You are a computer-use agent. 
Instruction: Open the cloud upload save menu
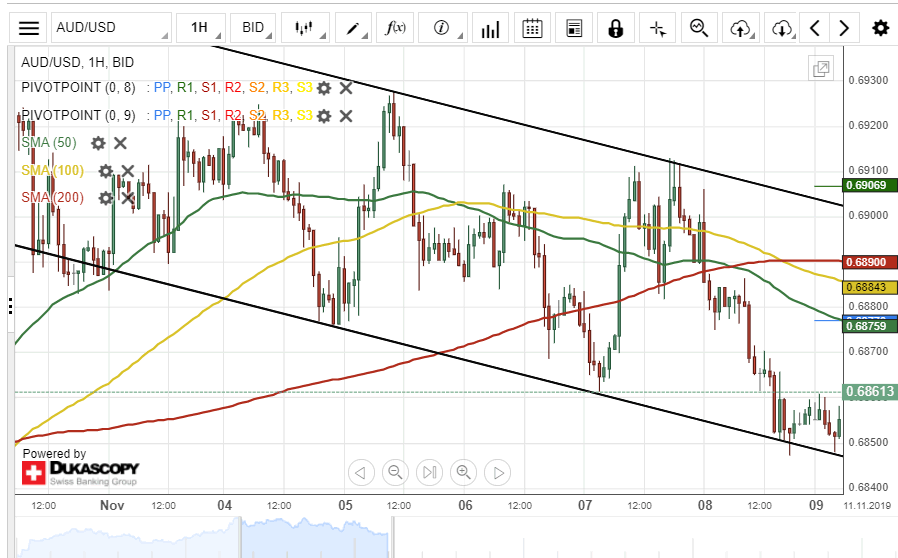point(741,27)
